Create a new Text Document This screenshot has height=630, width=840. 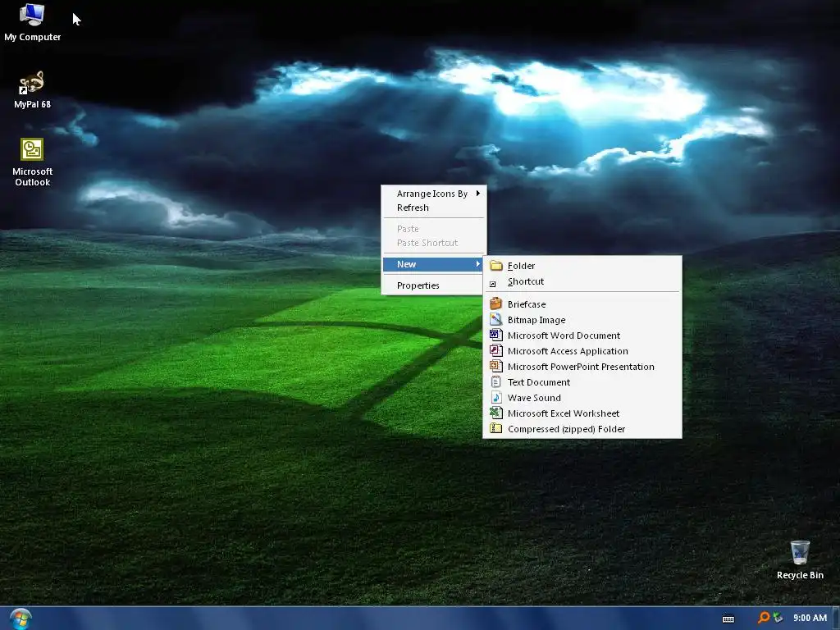click(582, 382)
